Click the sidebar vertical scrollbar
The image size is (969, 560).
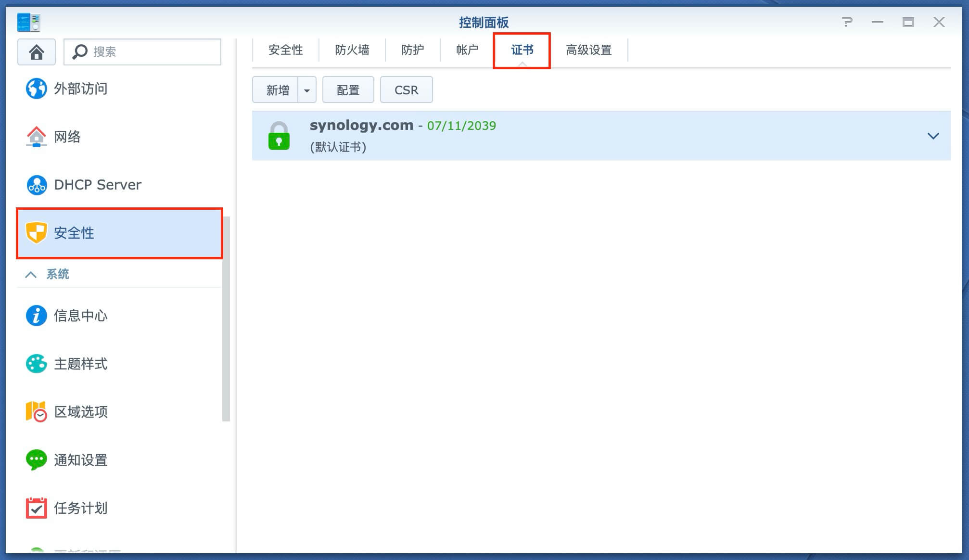(226, 319)
